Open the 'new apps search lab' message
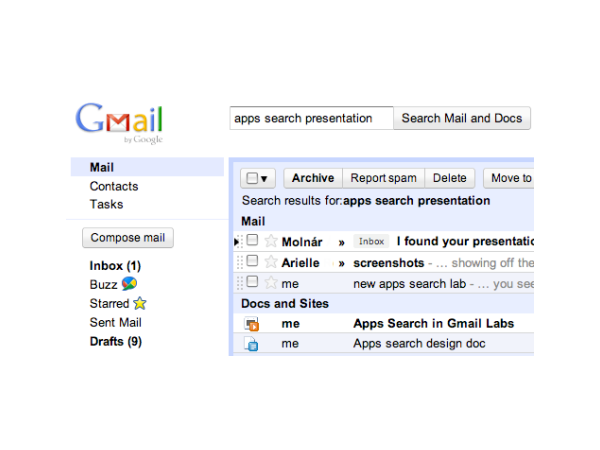This screenshot has height=450, width=600. 409,284
